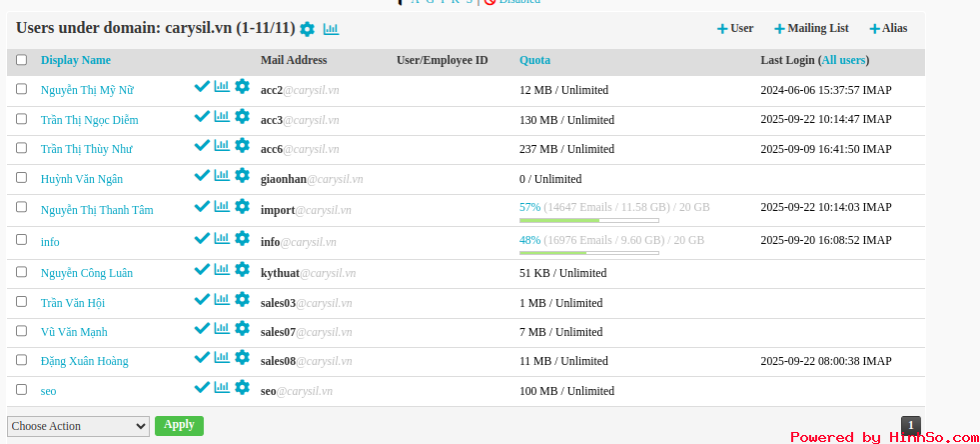Click the gear icon beside domain title carysil.vn
This screenshot has width=980, height=444.
tap(307, 29)
